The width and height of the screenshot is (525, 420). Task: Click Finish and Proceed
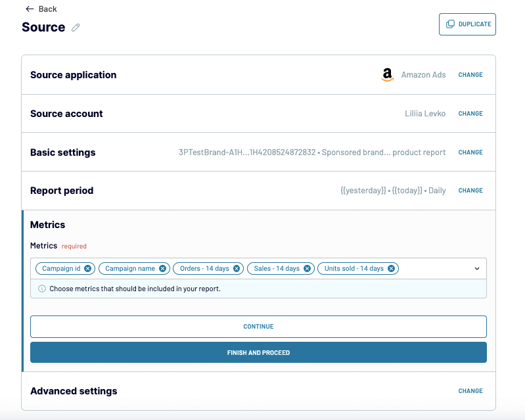(x=258, y=352)
